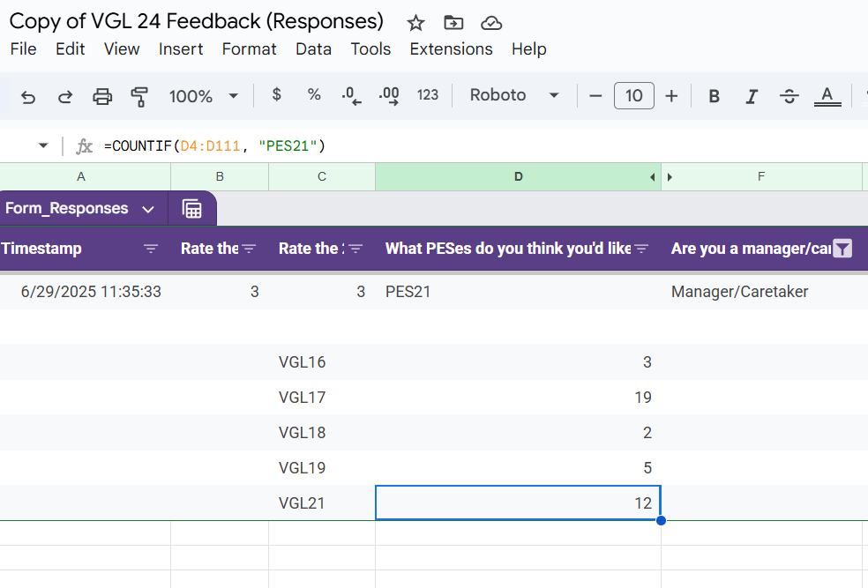868x588 pixels.
Task: Undo the last action
Action: 28,97
